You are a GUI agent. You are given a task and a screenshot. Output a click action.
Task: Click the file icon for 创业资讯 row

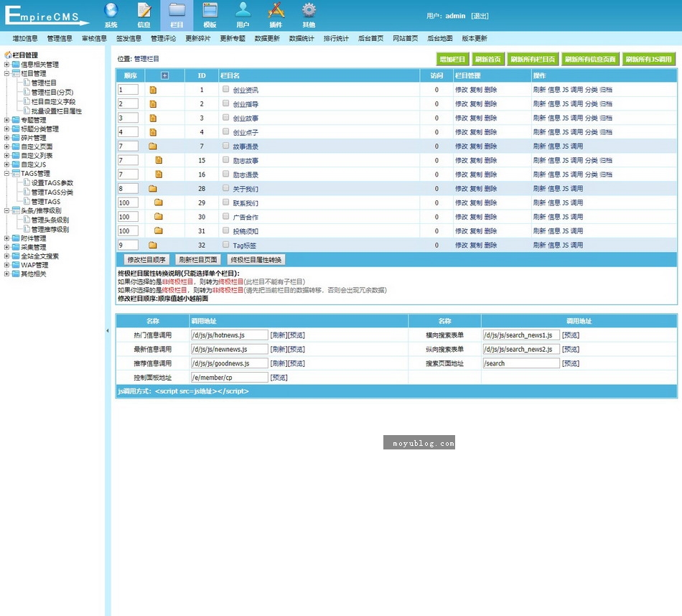pyautogui.click(x=153, y=90)
